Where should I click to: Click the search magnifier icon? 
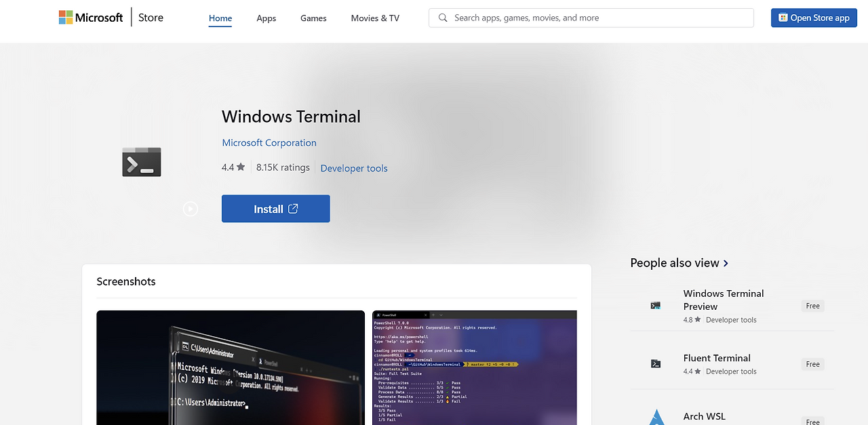click(443, 18)
